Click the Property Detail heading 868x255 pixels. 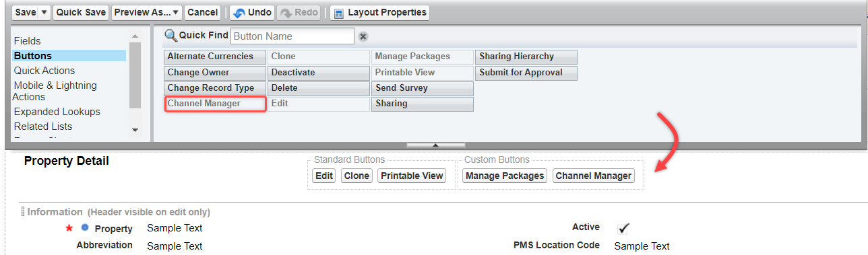tap(66, 161)
